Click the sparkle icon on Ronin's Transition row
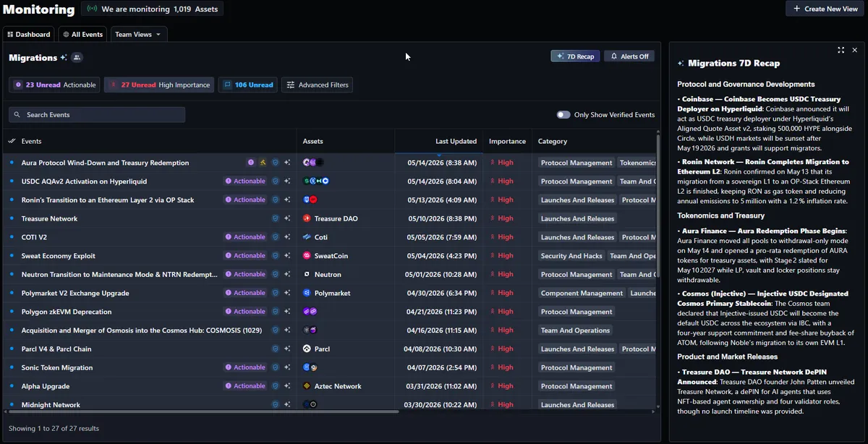 click(x=287, y=200)
